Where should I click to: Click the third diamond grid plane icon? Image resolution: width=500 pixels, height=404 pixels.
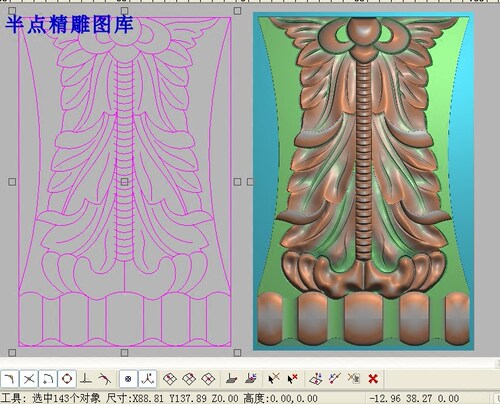tap(208, 379)
